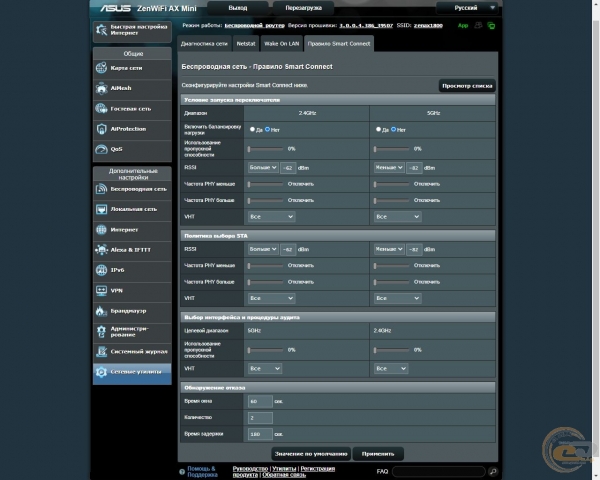Select the QoS gauge icon
Image resolution: width=600 pixels, height=480 pixels.
tap(101, 149)
